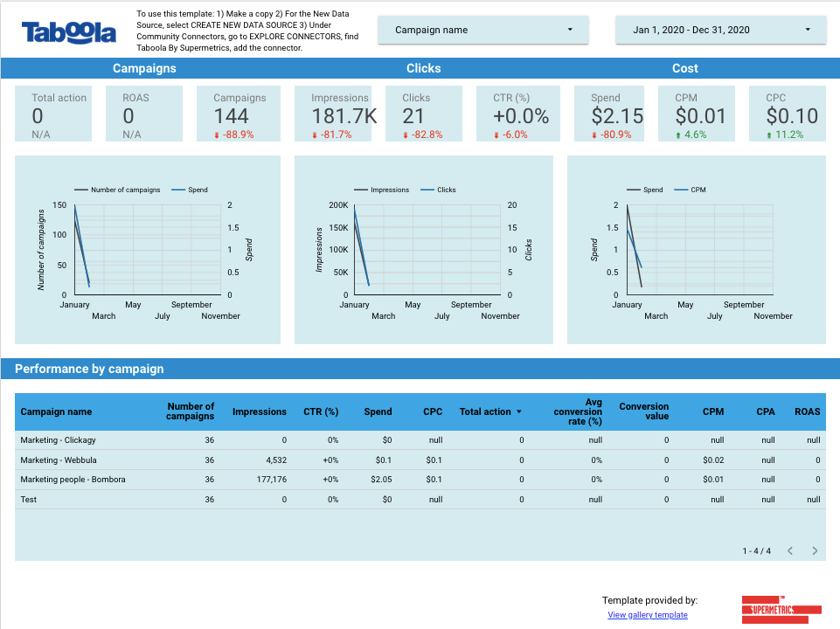Sort table by Impressions column header

pyautogui.click(x=259, y=411)
